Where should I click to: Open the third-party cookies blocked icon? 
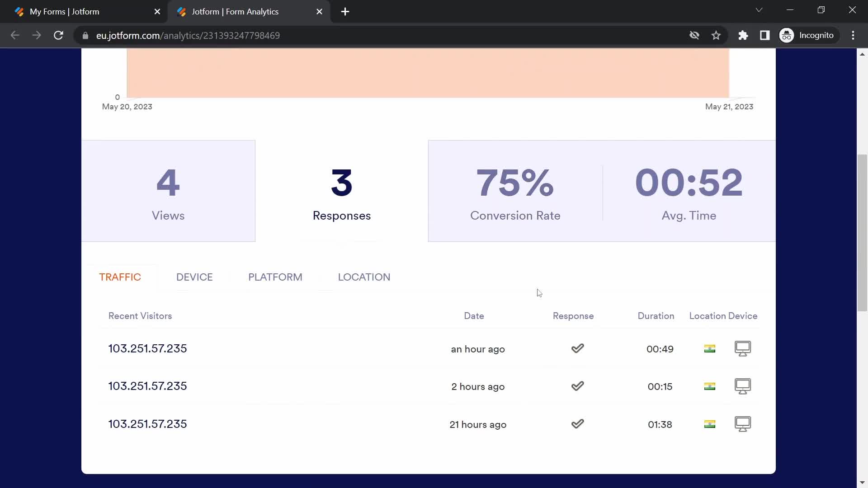point(694,35)
